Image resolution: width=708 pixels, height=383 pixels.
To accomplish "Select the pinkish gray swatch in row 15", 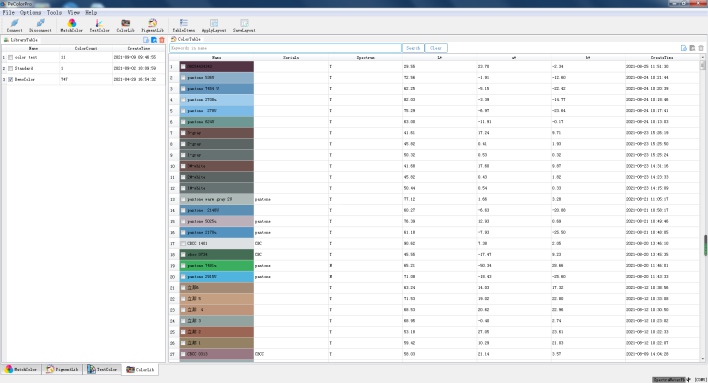I will click(x=217, y=221).
